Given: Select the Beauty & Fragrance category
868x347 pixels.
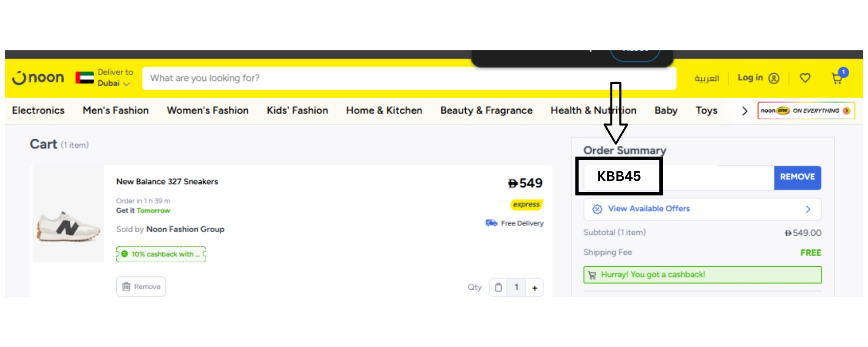Looking at the screenshot, I should pyautogui.click(x=486, y=111).
